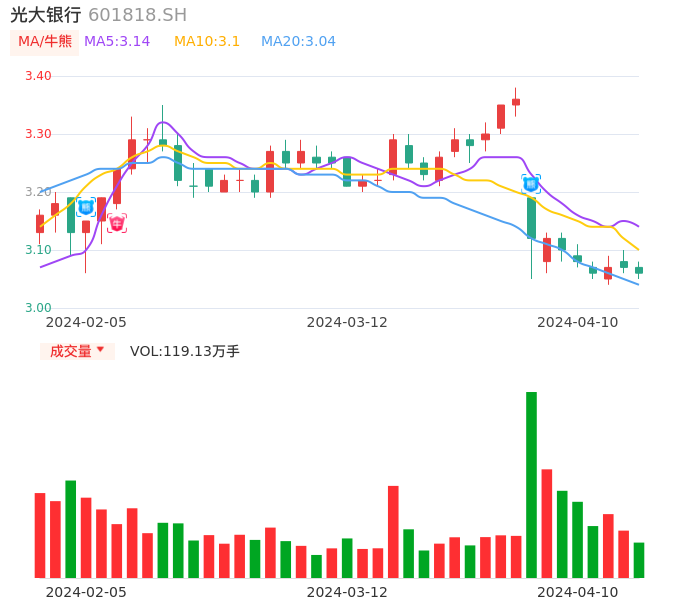This screenshot has height=606, width=686.
Task: Click the tallest green volume bar
Action: click(x=531, y=484)
